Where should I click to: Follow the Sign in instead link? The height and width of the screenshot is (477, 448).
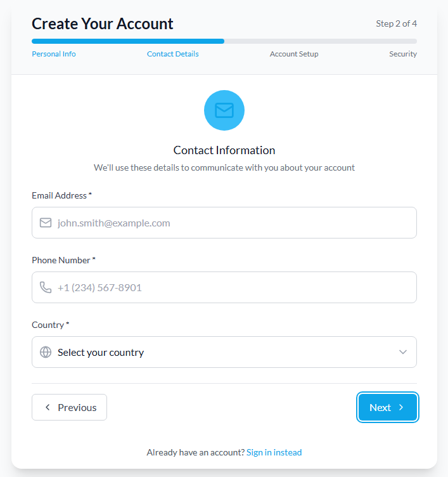coord(274,452)
